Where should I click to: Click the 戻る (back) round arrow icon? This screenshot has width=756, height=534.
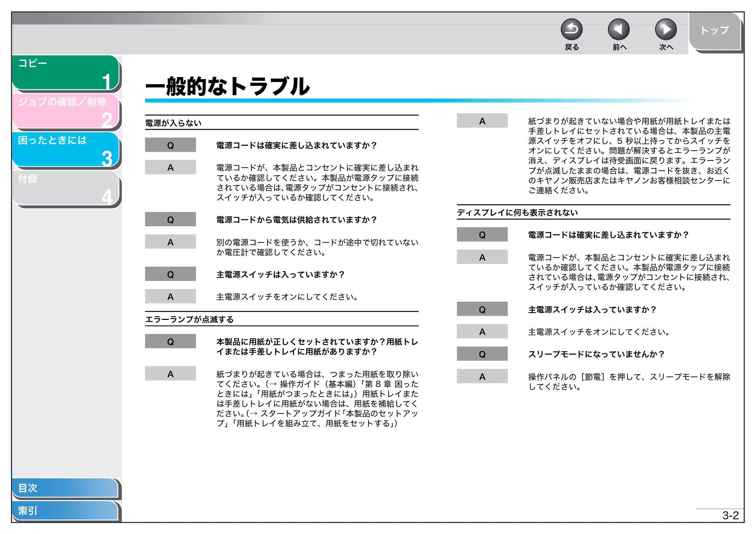572,29
